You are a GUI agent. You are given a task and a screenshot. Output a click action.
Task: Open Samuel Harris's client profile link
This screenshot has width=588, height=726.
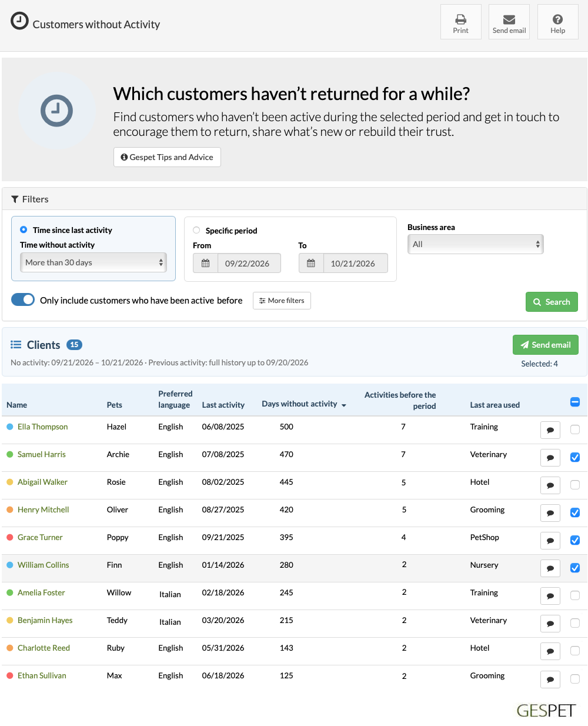tap(42, 454)
